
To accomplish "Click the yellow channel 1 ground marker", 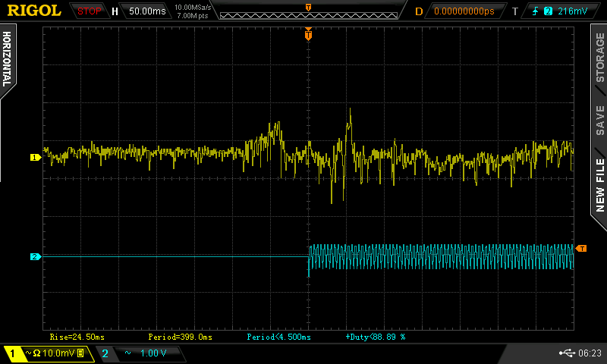I will tap(35, 158).
